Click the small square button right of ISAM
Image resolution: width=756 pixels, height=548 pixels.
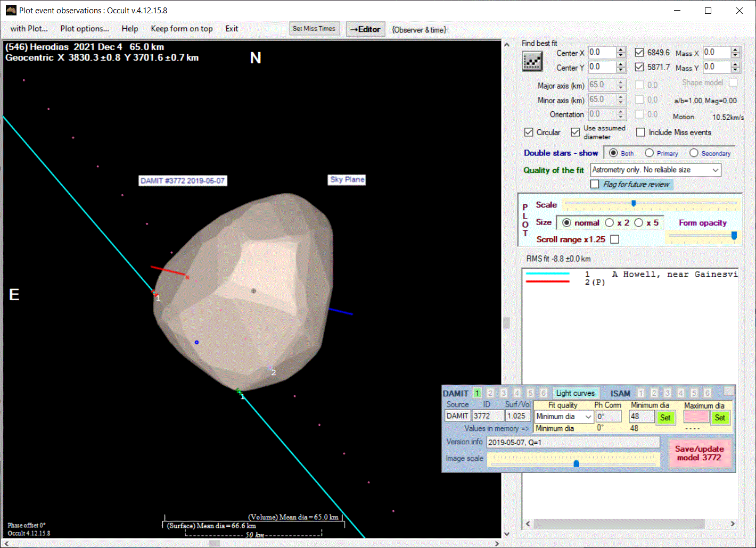[729, 391]
